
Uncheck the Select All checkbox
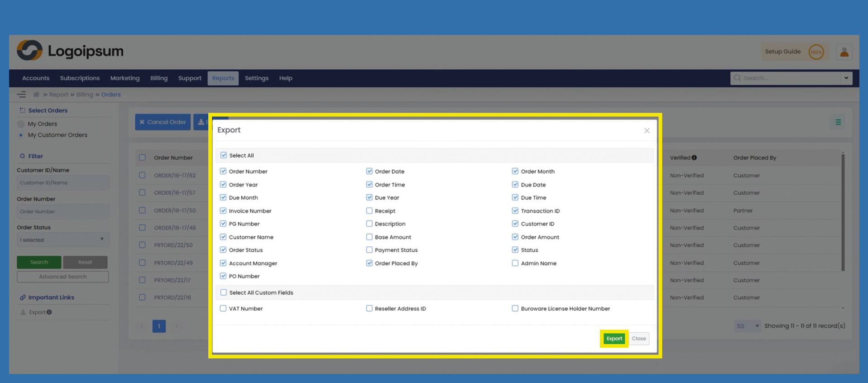tap(224, 155)
